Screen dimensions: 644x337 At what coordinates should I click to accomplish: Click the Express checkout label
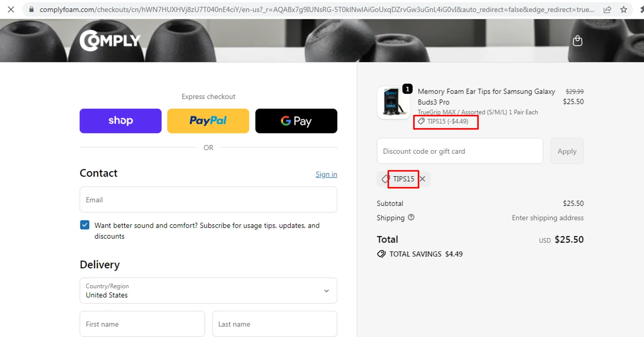(208, 96)
